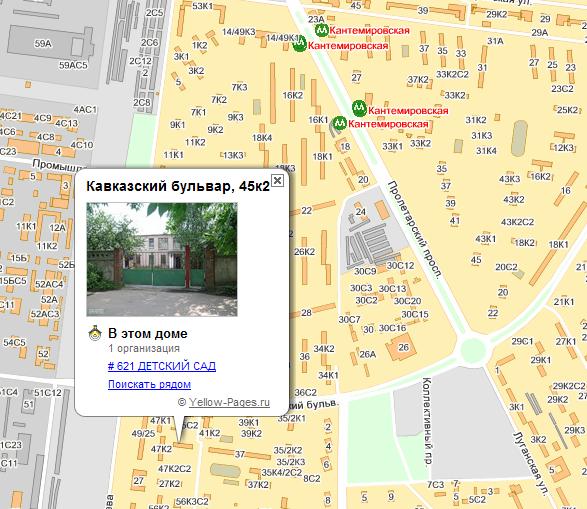Image resolution: width=587 pixels, height=509 pixels.
Task: Click the Коллективный пр. street label
Action: (x=427, y=421)
